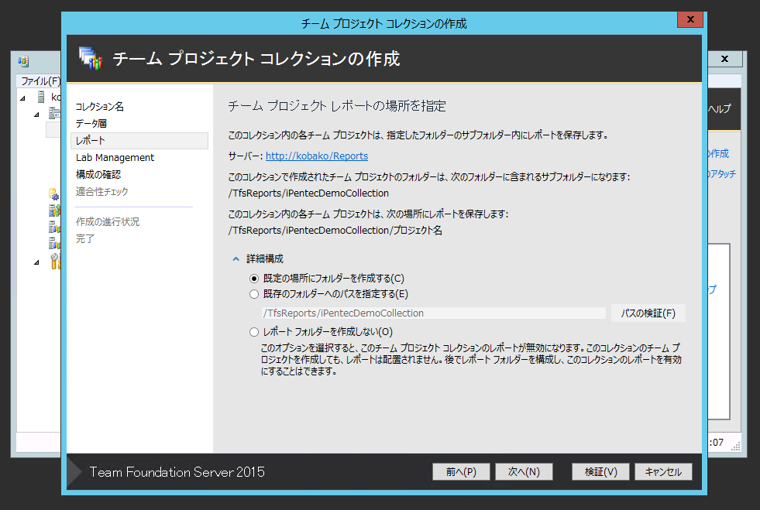Image resolution: width=760 pixels, height=510 pixels.
Task: Click 完了 wizard step
Action: pos(85,239)
